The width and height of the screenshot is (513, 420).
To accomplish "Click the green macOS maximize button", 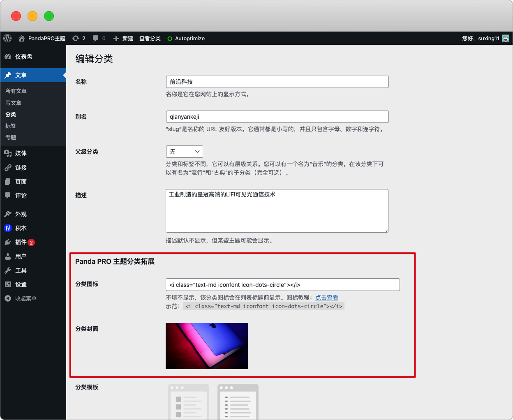I will (x=49, y=16).
